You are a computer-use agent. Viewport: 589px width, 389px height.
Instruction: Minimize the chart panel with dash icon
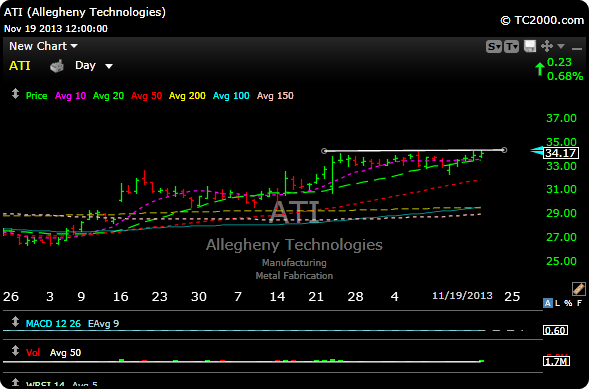[x=577, y=48]
